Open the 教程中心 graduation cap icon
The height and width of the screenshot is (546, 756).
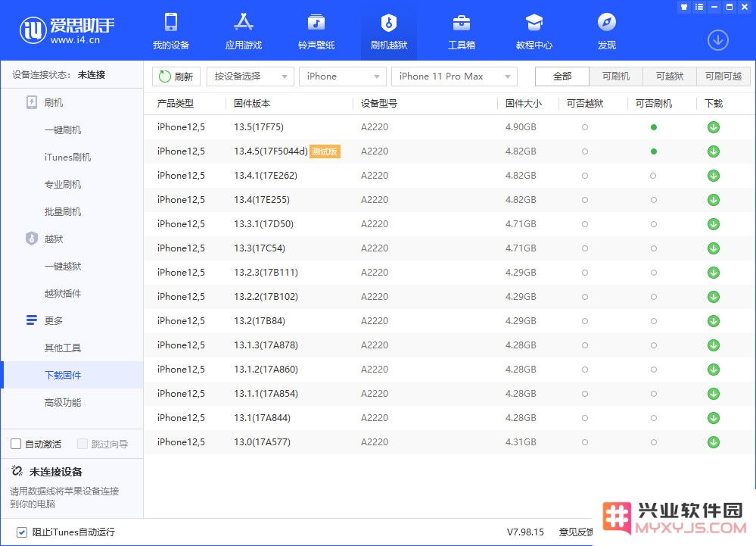click(534, 23)
